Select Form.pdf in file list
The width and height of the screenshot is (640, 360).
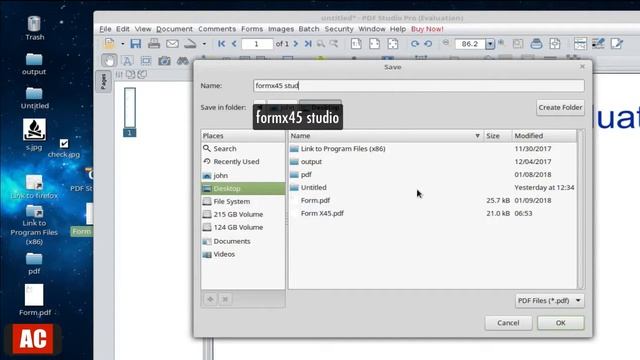click(433, 200)
